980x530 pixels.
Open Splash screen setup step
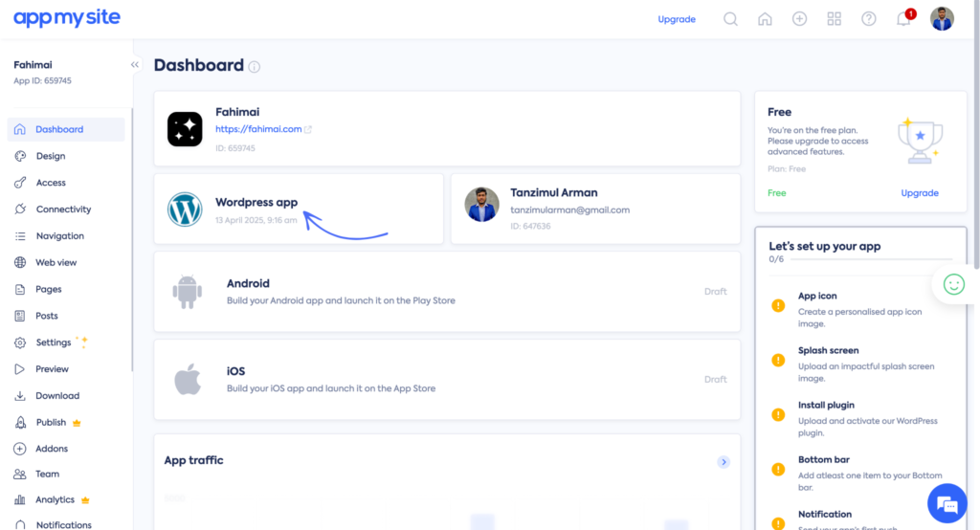860,364
